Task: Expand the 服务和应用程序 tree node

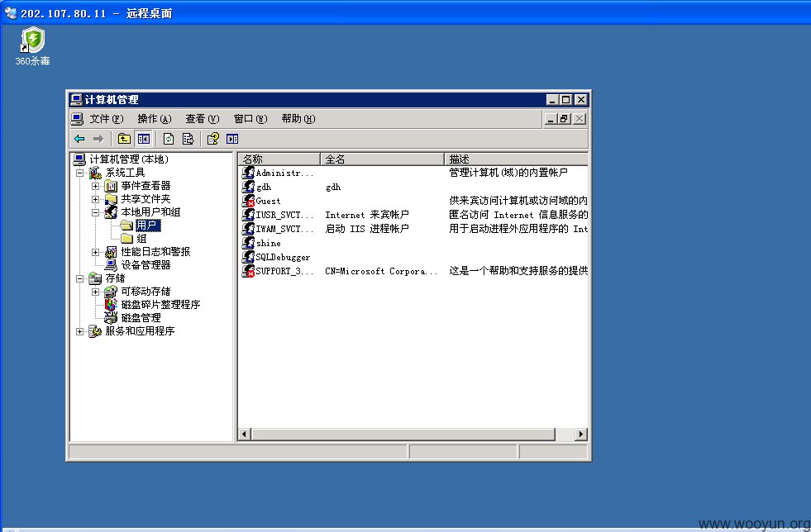Action: (x=79, y=331)
